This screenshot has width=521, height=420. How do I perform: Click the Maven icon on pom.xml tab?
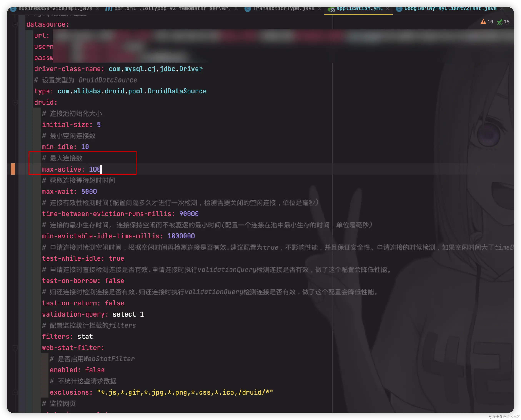(109, 9)
